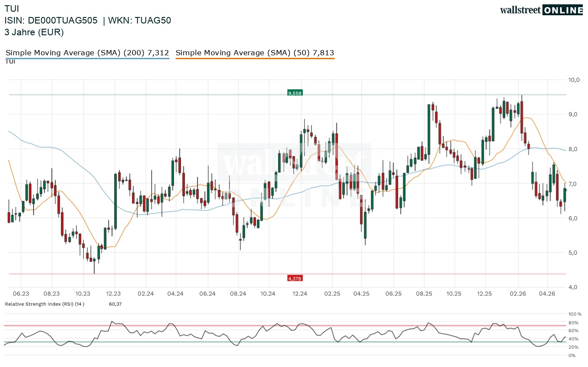588x367 pixels.
Task: Click the 6,0 price axis label
Action: pyautogui.click(x=572, y=218)
